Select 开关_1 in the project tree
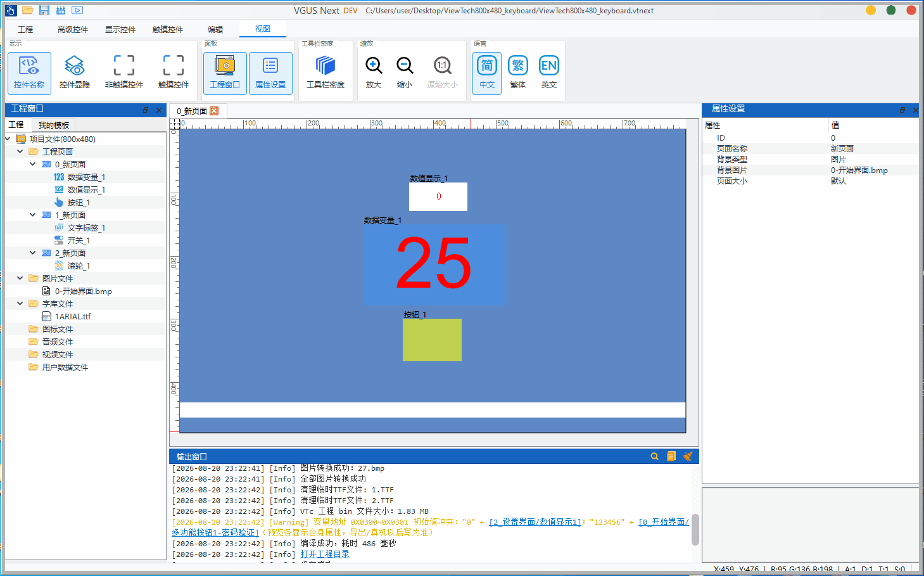Viewport: 924px width, 576px height. 79,240
